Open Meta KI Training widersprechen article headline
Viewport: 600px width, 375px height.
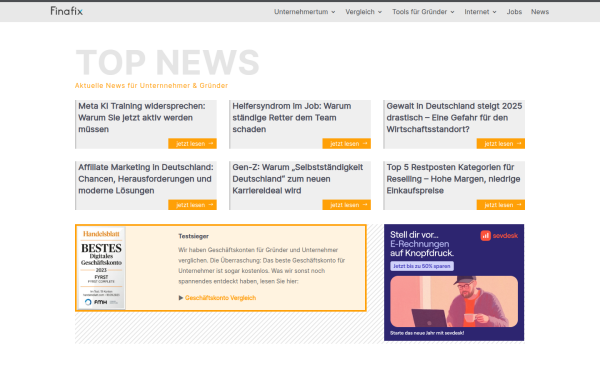point(142,117)
